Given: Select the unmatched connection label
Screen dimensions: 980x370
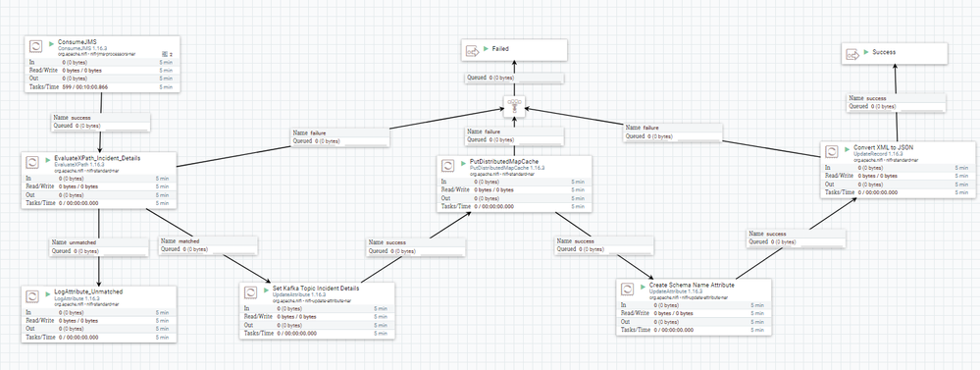Looking at the screenshot, I should 99,247.
